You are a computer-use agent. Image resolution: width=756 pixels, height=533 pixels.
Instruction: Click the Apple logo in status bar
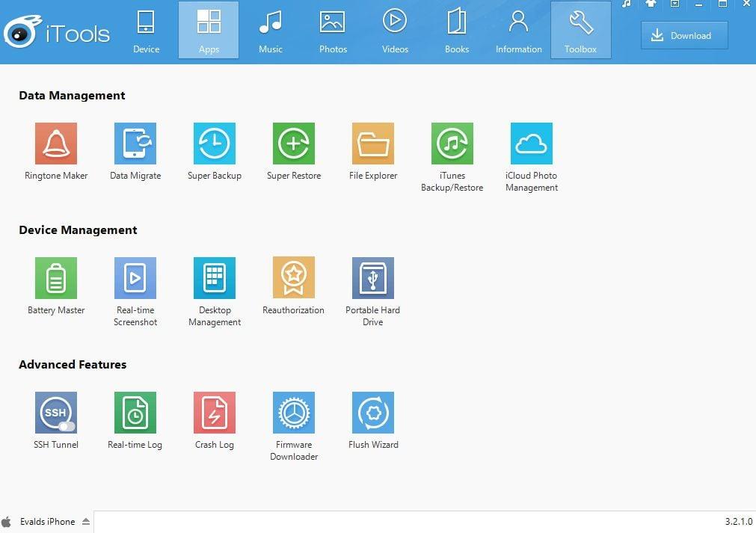click(6, 522)
